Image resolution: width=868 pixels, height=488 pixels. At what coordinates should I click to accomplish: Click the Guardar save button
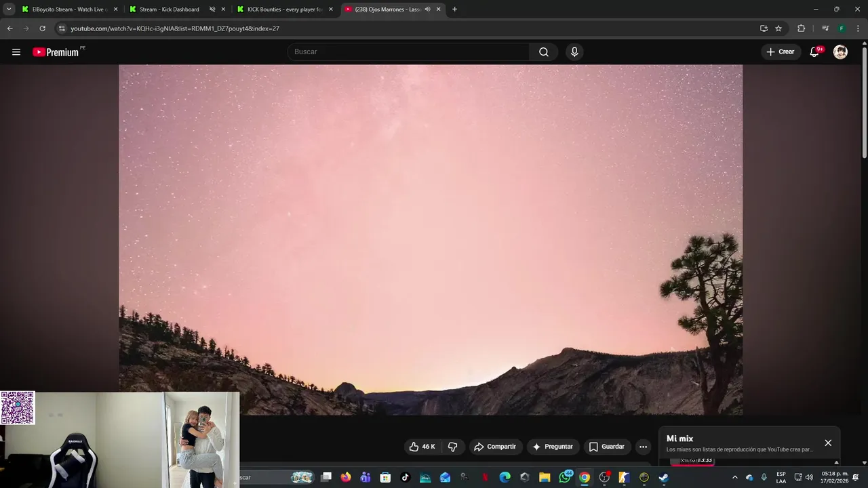606,447
